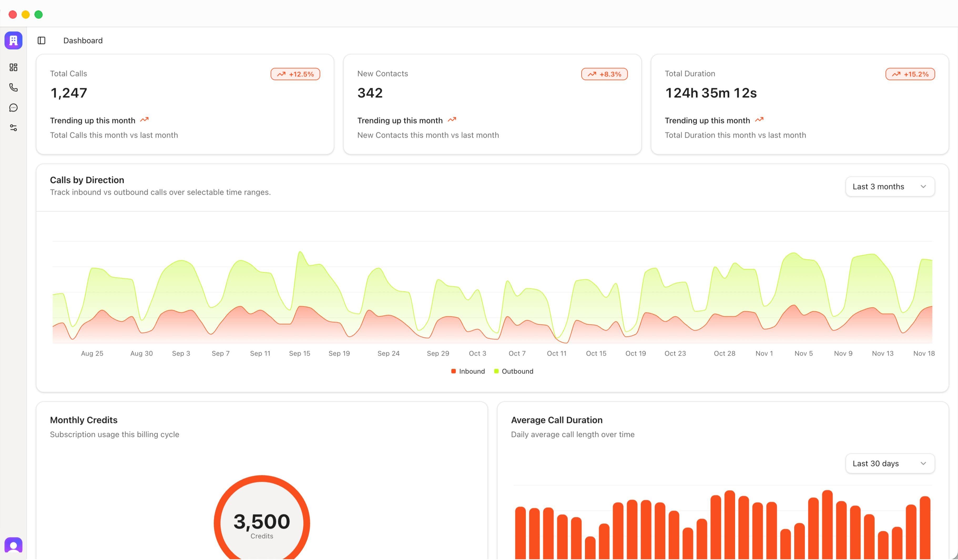The image size is (958, 560).
Task: Toggle Outbound series in chart legend
Action: tap(513, 371)
